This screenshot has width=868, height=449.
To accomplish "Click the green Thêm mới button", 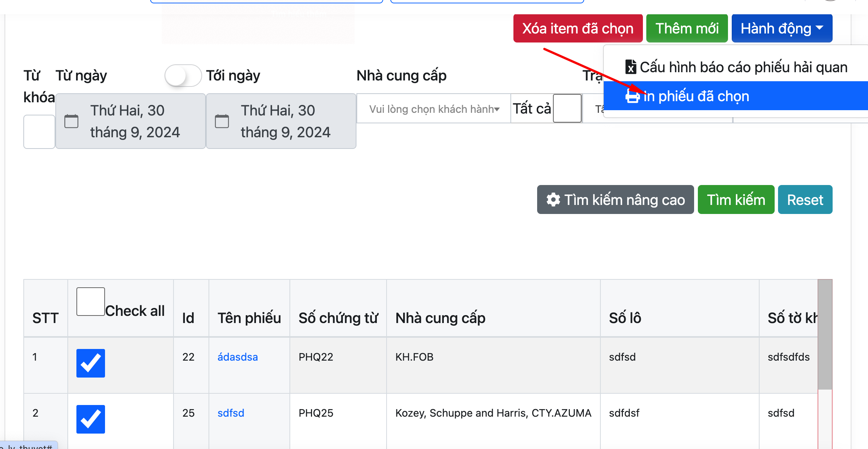I will 687,29.
